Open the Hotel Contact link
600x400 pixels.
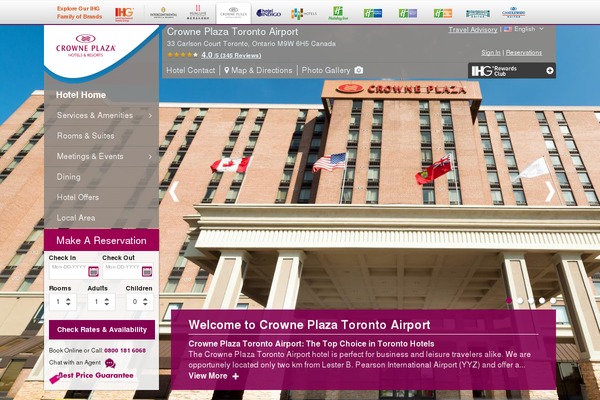(191, 70)
